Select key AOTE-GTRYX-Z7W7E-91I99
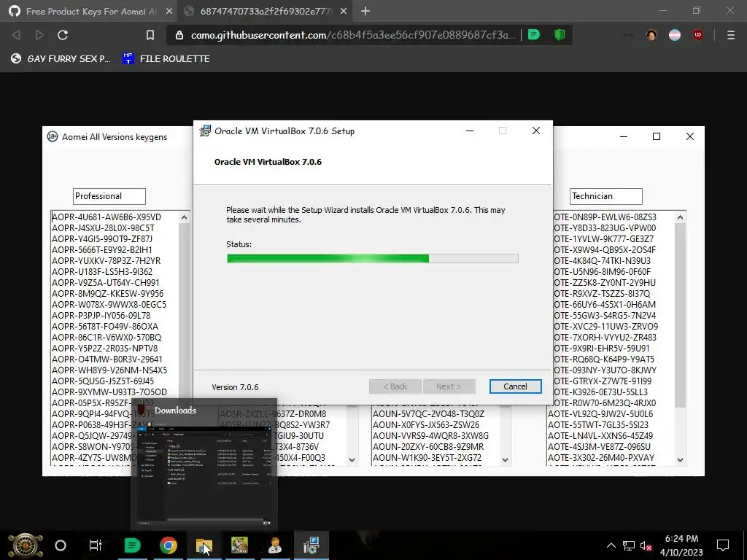747x560 pixels. tap(603, 381)
